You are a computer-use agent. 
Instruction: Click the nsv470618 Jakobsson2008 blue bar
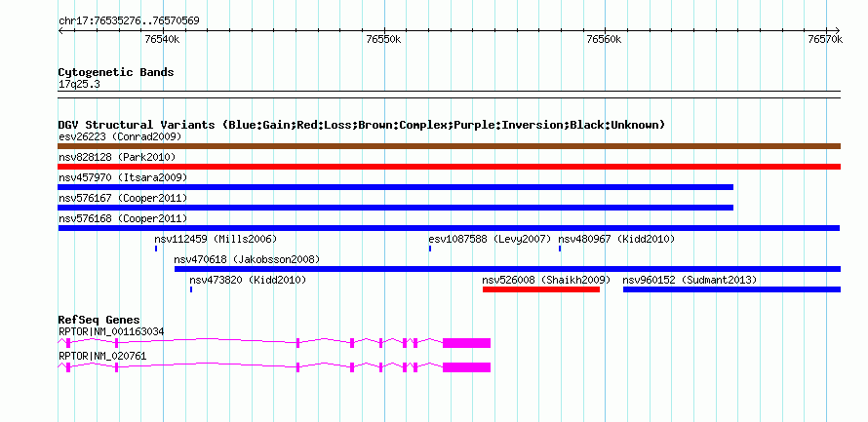click(x=507, y=269)
